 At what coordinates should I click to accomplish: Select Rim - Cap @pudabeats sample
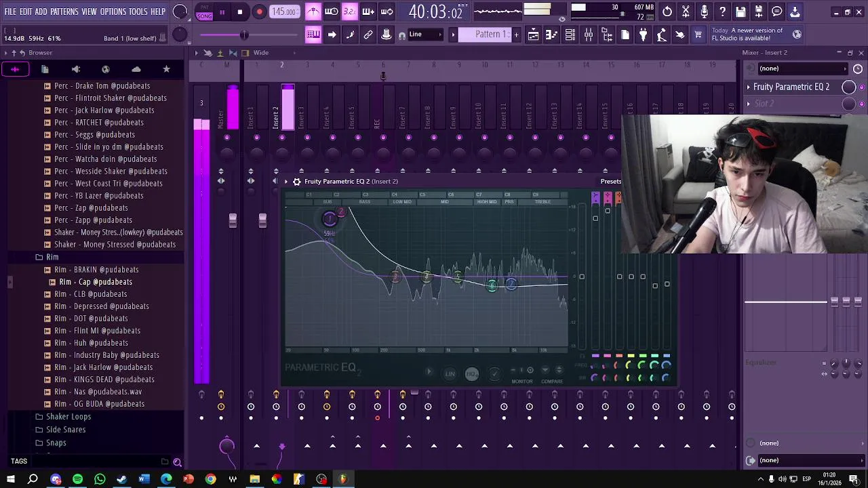pyautogui.click(x=96, y=282)
